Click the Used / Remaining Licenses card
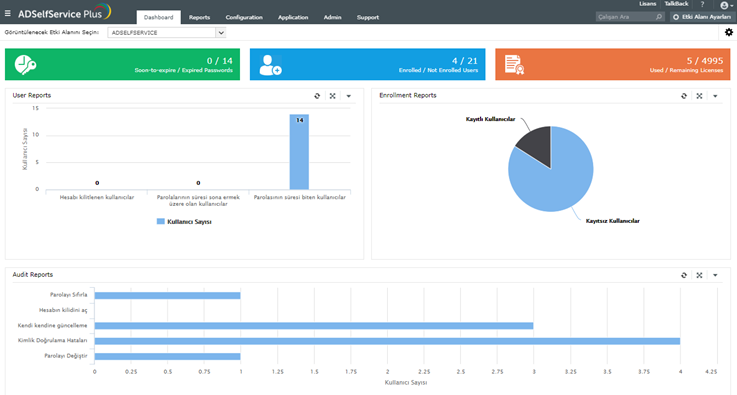The image size is (737, 395). tap(612, 64)
